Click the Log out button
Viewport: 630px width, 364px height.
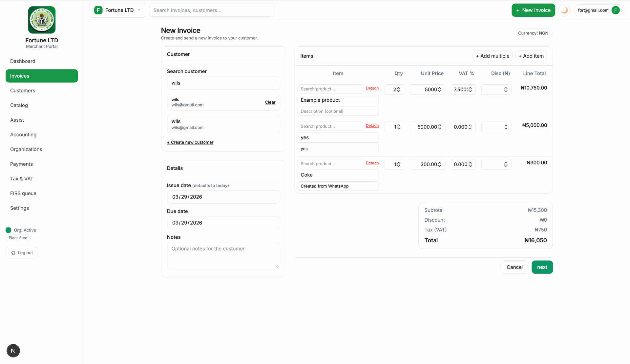click(22, 253)
